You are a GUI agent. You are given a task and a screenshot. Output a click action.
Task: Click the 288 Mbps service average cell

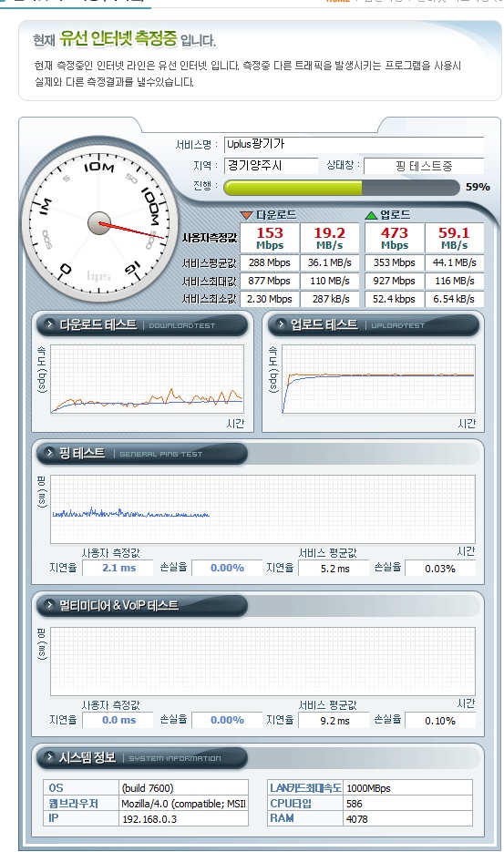(x=270, y=262)
